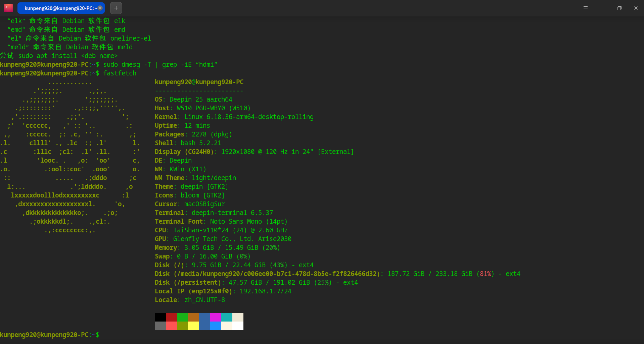Click the red '81%' disk usage value
The width and height of the screenshot is (644, 344).
(x=486, y=274)
